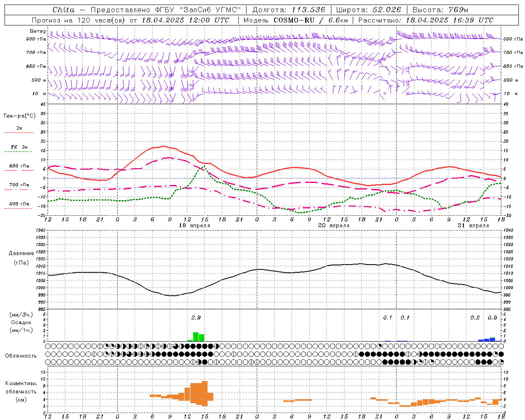Click the "Конвективн." convective cloud label
The height and width of the screenshot is (420, 525).
tap(21, 383)
